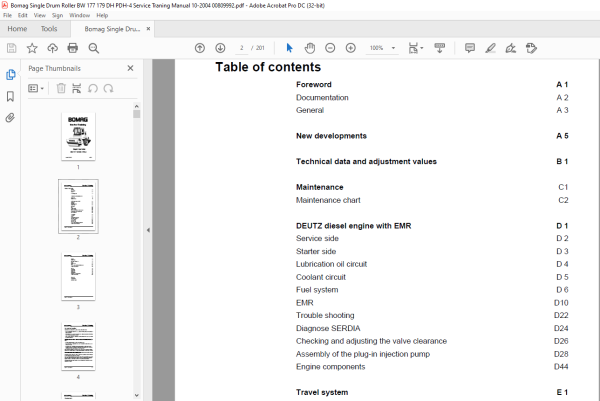The width and height of the screenshot is (600, 401).
Task: Click the stamp tool icon
Action: [532, 48]
